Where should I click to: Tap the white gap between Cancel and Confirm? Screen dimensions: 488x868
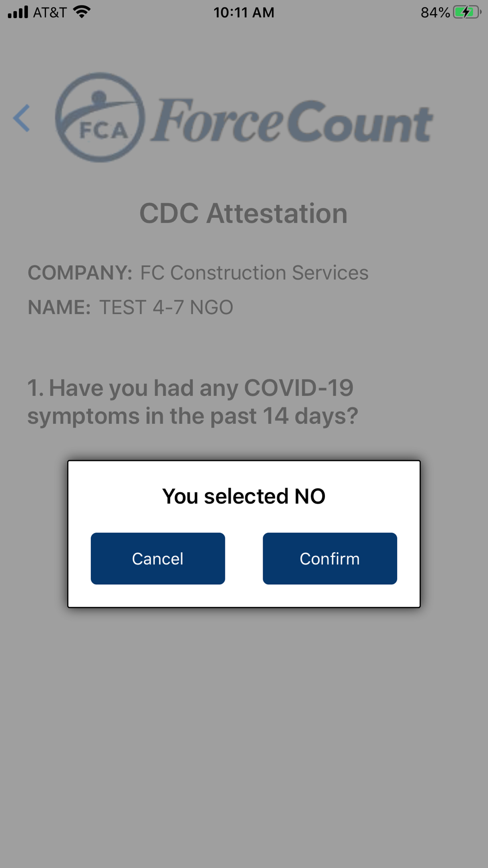tap(244, 558)
